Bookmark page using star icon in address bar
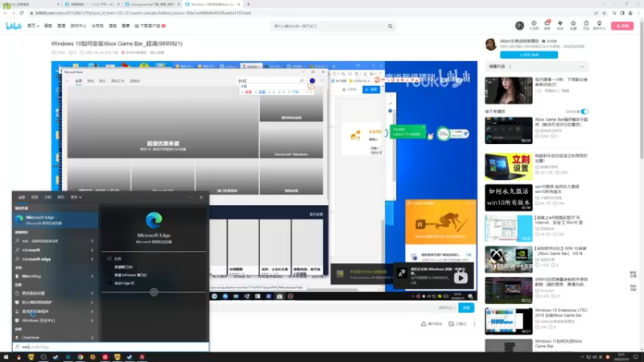Viewport: 644px width, 362px height. point(605,13)
